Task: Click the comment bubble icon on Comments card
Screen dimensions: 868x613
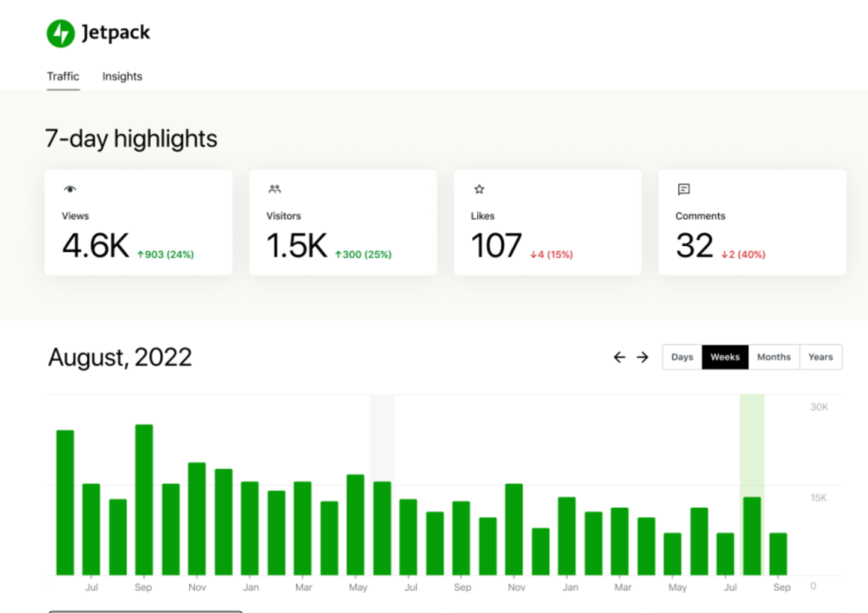Action: pyautogui.click(x=684, y=188)
